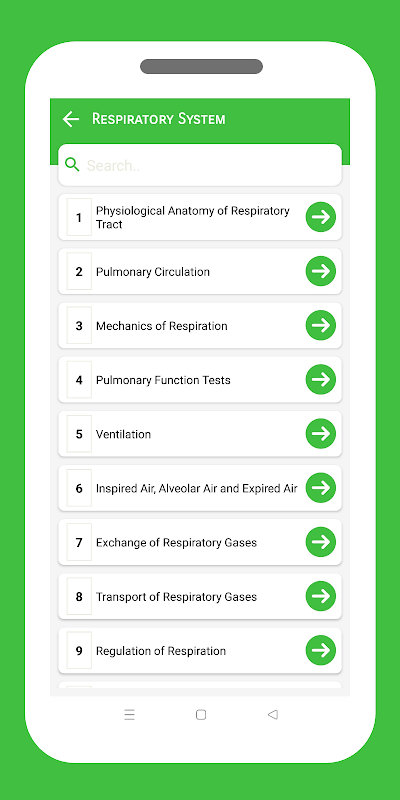Select number 7 box in chapter list
Viewport: 400px width, 800px height.
(x=79, y=542)
